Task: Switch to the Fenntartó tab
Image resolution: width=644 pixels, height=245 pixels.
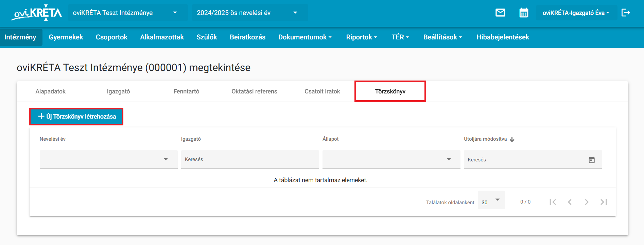Action: (x=186, y=91)
